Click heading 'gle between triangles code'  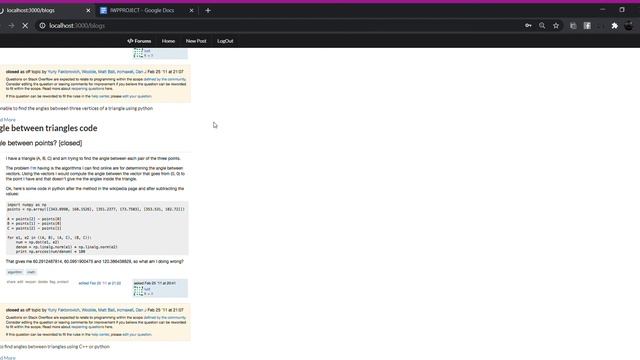[49, 128]
